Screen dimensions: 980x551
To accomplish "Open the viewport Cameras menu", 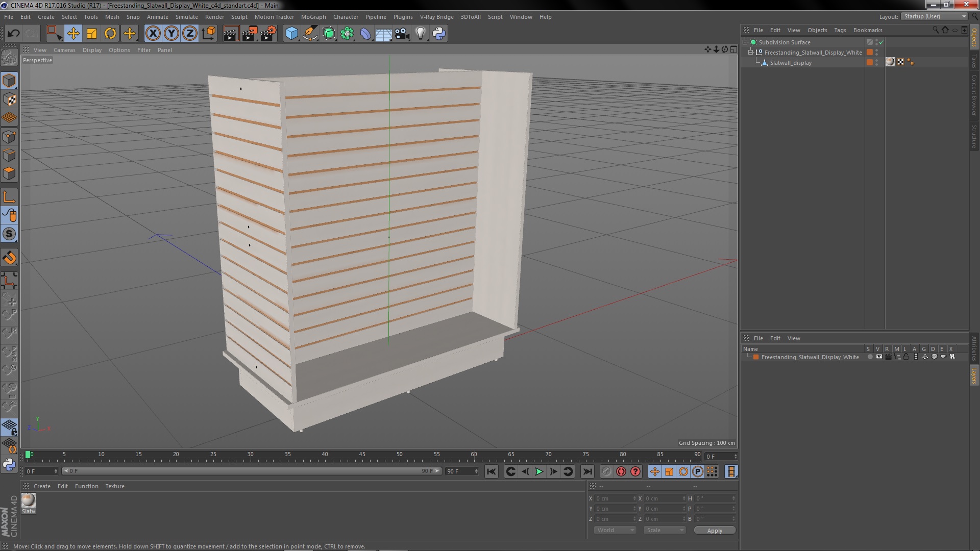I will [64, 50].
